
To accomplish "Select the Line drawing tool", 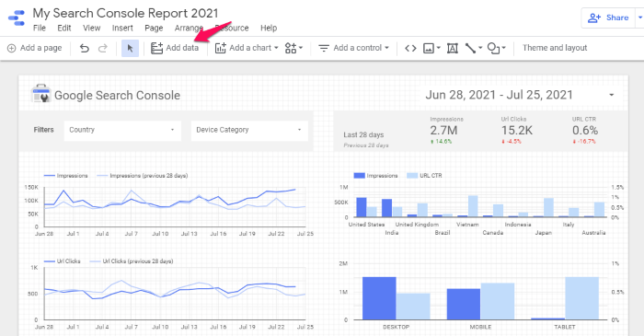I will click(470, 48).
